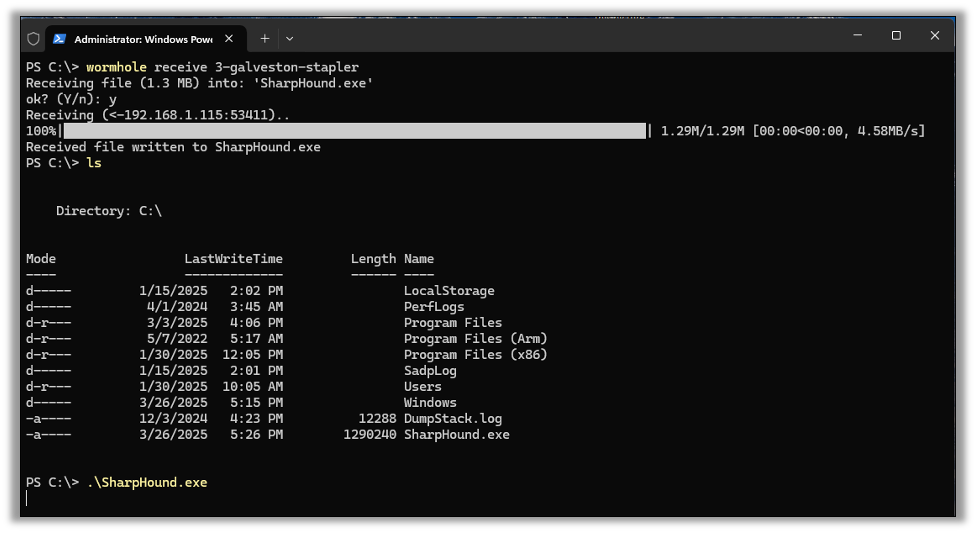Click the LocalStorage directory name
Image resolution: width=976 pixels, height=534 pixels.
point(449,291)
